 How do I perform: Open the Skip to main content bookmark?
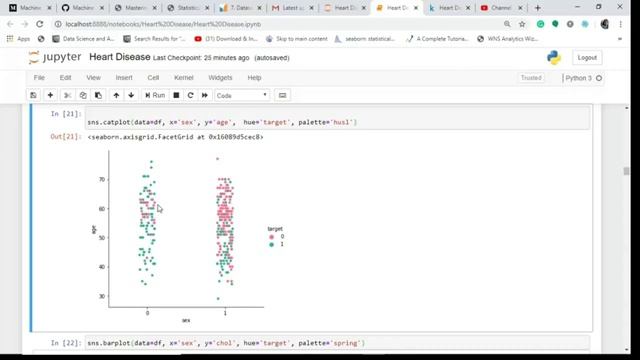pyautogui.click(x=297, y=39)
